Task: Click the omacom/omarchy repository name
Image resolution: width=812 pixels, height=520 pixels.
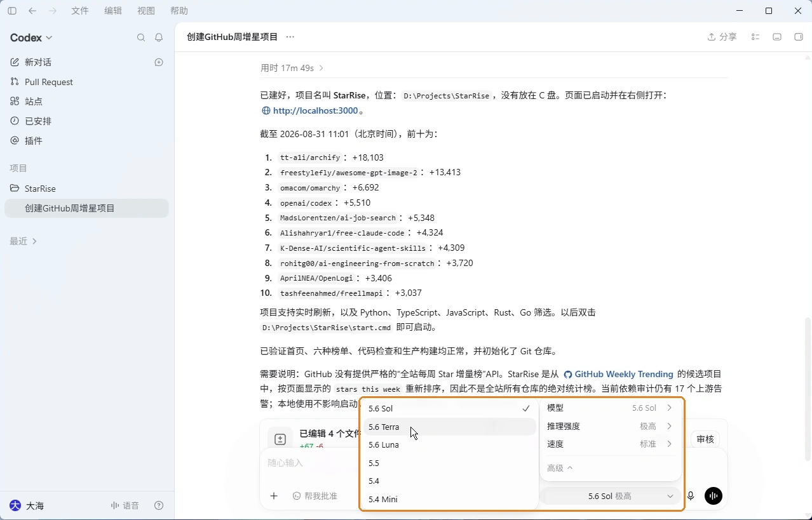Action: 310,188
